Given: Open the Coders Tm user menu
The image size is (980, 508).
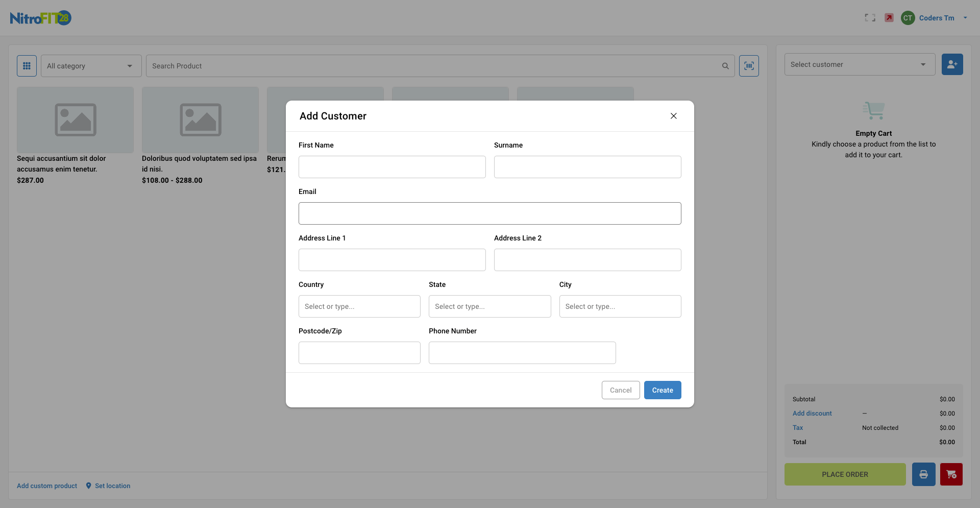Looking at the screenshot, I should click(936, 18).
